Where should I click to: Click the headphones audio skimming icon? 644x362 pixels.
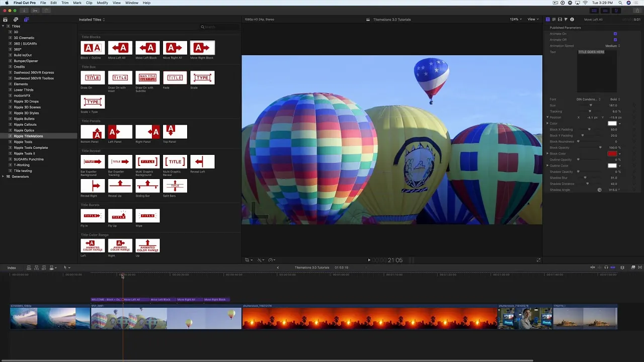606,267
